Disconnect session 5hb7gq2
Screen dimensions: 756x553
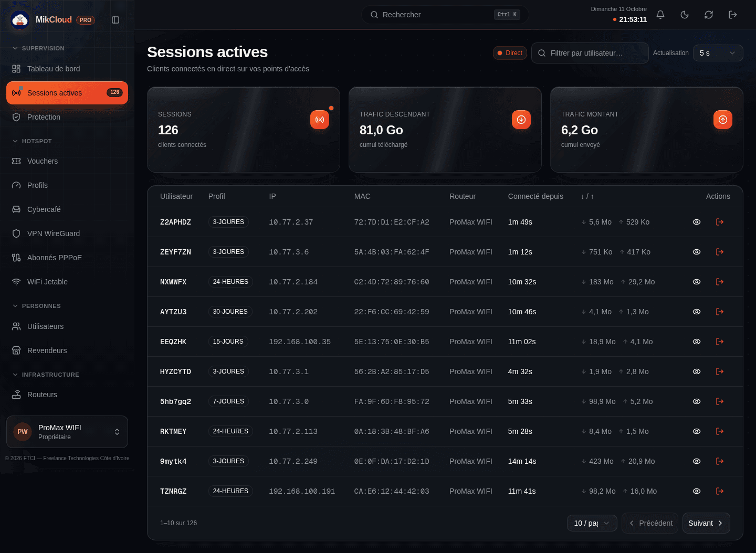pos(720,401)
